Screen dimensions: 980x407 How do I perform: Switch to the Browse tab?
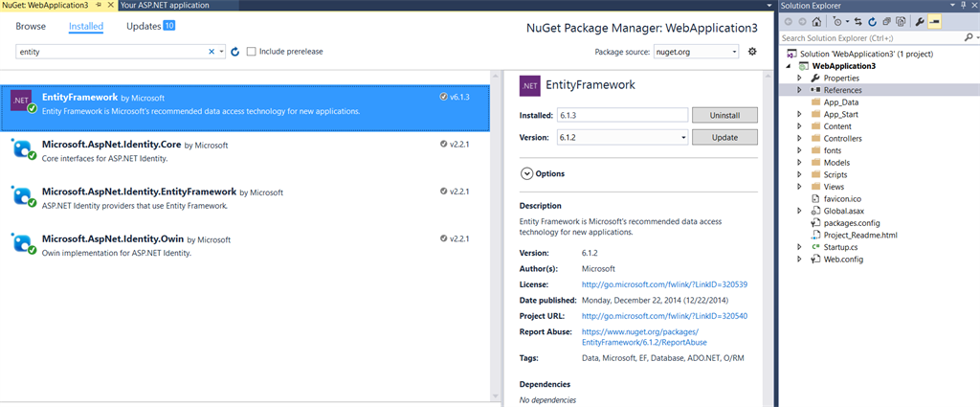[31, 26]
